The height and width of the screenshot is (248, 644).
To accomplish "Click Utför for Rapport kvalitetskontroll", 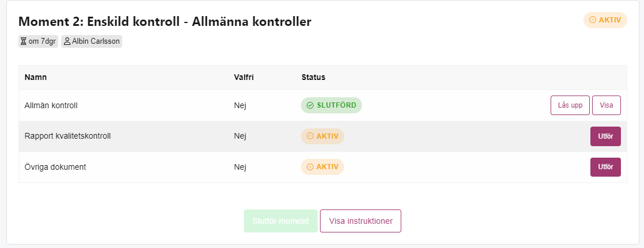I will pyautogui.click(x=605, y=136).
